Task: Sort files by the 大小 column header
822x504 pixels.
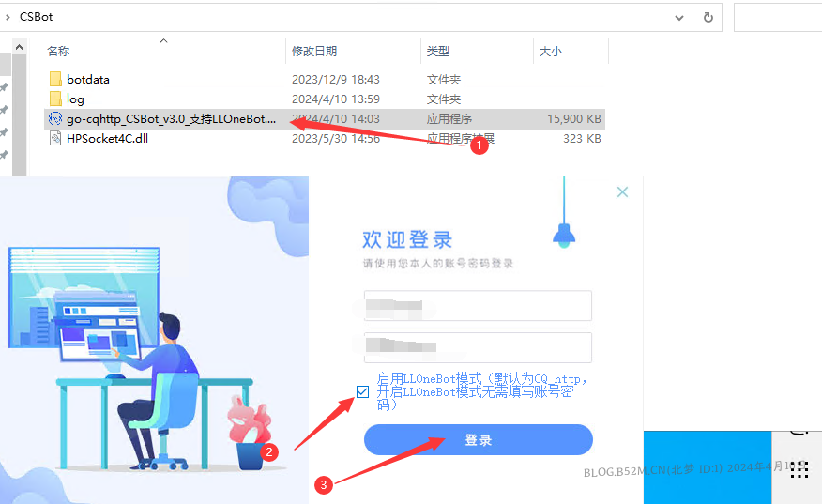Action: pos(551,52)
